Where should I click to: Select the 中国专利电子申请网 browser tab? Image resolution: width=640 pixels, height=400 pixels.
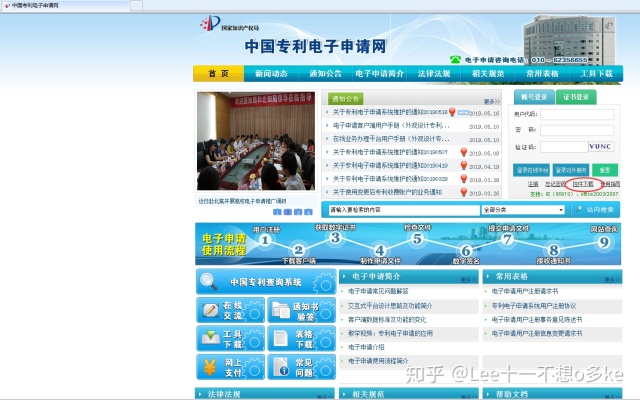[x=65, y=5]
